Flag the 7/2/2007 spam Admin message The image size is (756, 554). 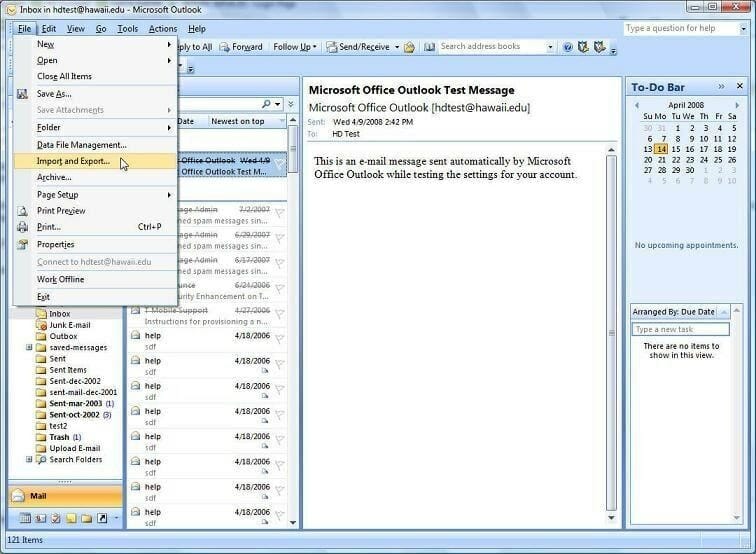point(280,212)
